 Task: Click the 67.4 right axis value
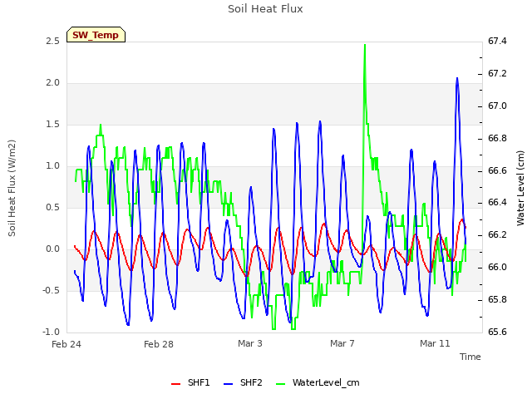(497, 41)
